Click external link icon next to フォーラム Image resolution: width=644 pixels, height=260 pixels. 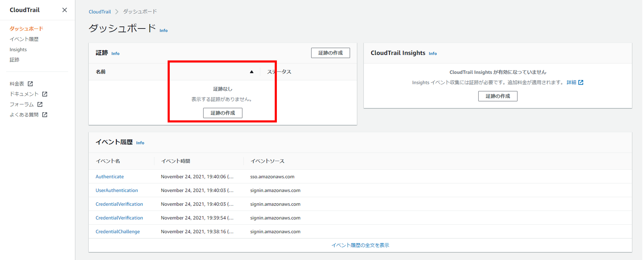pos(40,104)
